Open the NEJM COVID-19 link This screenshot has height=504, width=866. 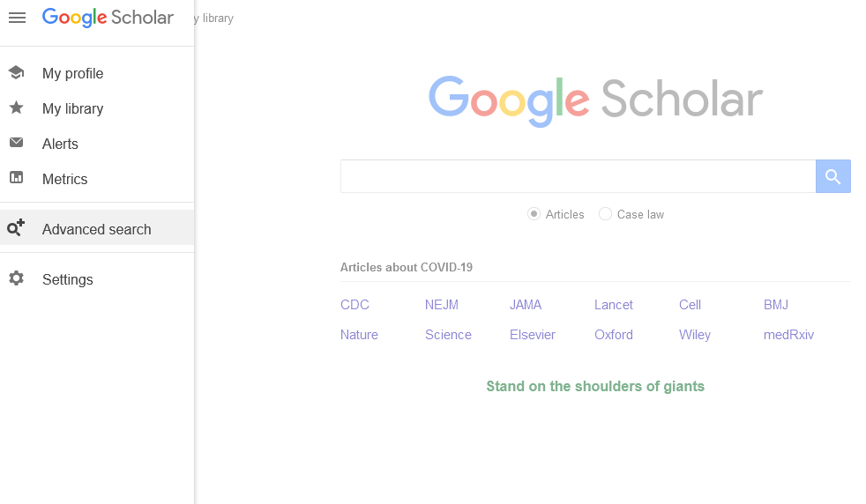pyautogui.click(x=441, y=305)
